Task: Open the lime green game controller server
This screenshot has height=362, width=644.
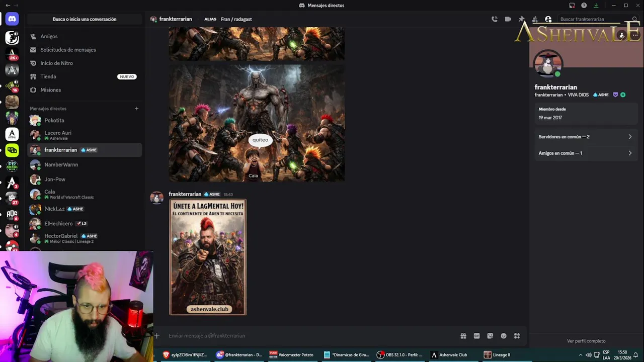Action: coord(12,150)
